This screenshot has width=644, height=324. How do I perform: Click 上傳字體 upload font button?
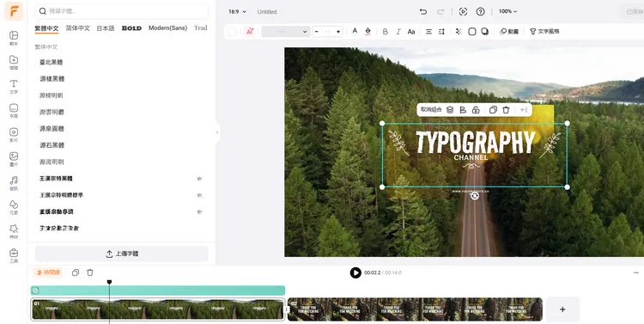point(122,254)
